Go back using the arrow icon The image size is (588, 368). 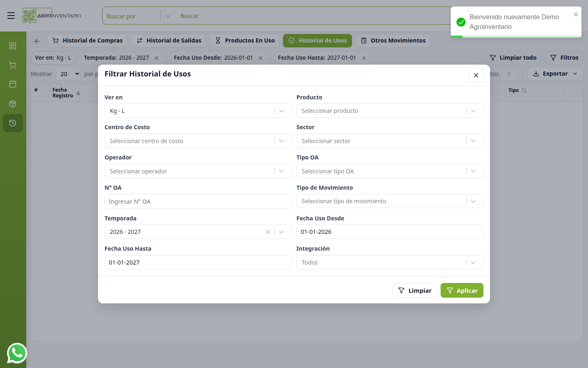(37, 41)
